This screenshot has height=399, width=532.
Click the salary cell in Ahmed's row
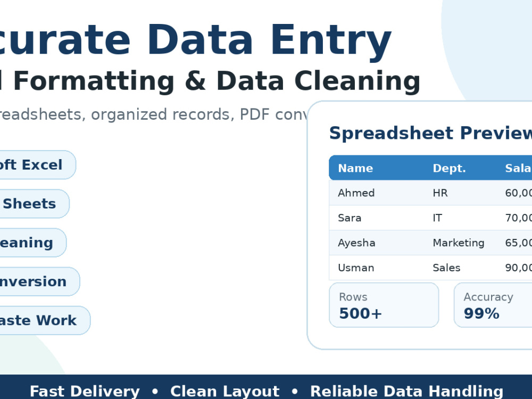(x=518, y=193)
